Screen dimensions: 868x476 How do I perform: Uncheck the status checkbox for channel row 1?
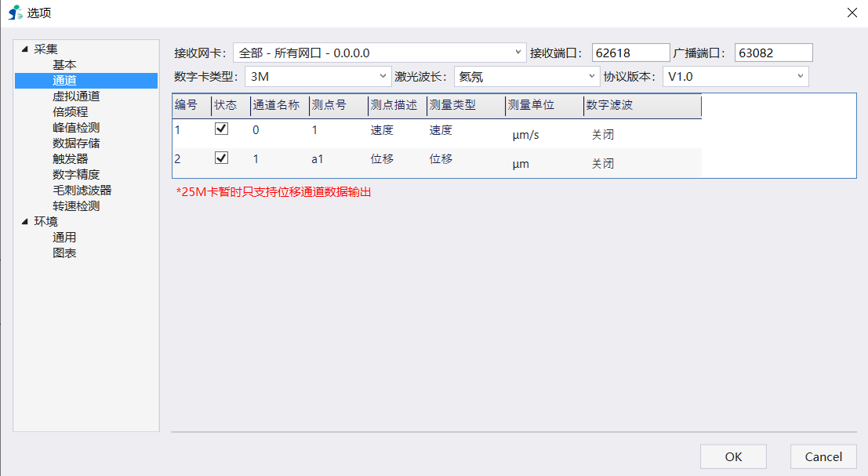click(221, 129)
